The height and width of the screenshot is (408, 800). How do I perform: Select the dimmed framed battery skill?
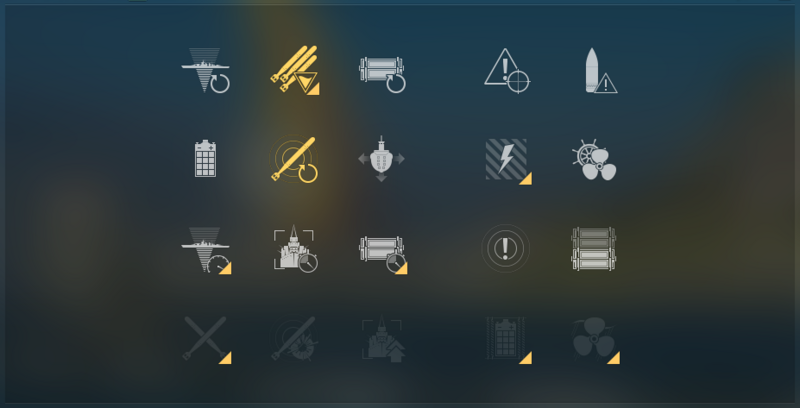coord(508,340)
